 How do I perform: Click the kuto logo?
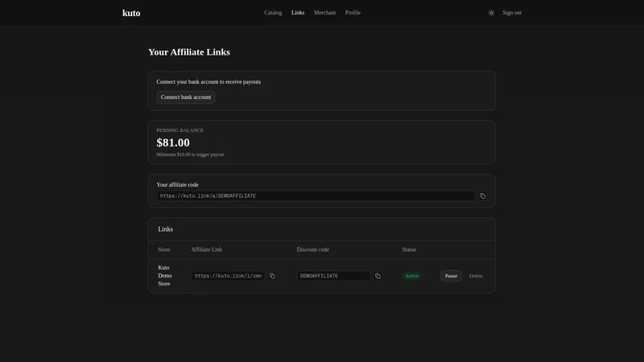click(131, 13)
